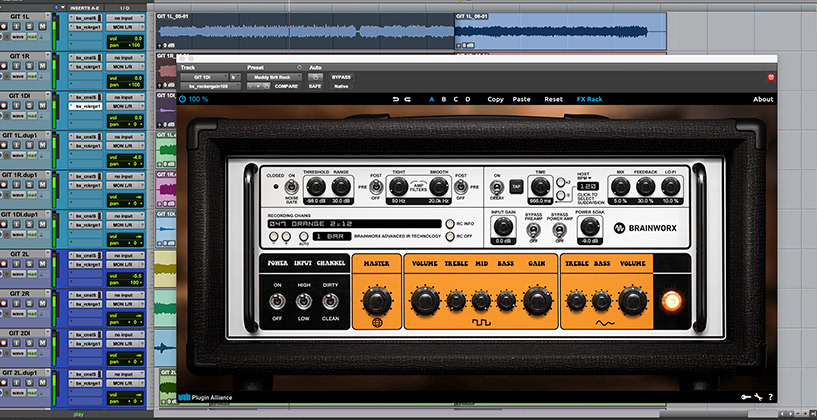Expand the GIT 1L track name menu arrow
Viewport: 817px width, 420px height.
coord(47,17)
